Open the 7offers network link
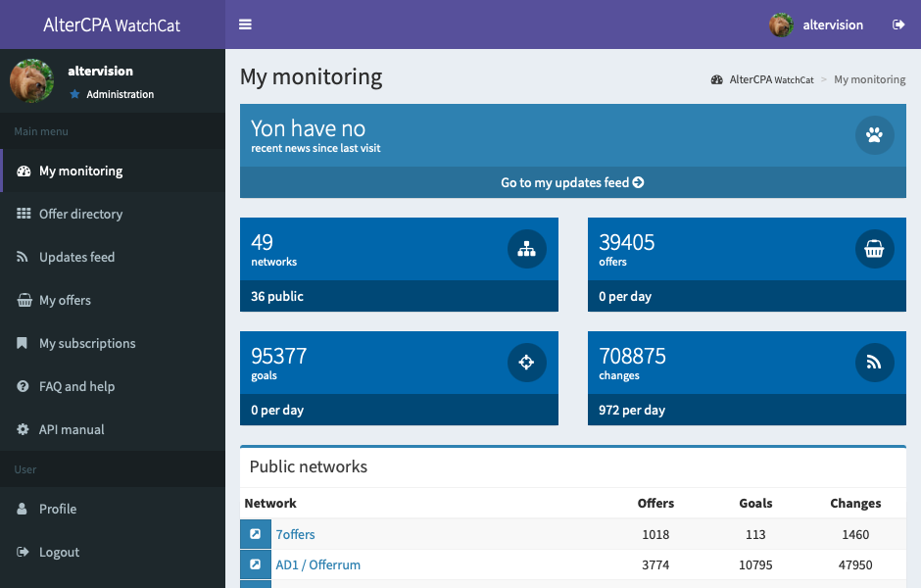This screenshot has width=921, height=588. pos(296,534)
